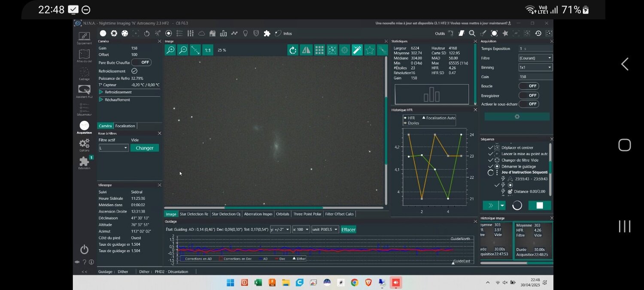The width and height of the screenshot is (644, 290).
Task: Open telescope panel icon in top toolbar
Action: [158, 33]
